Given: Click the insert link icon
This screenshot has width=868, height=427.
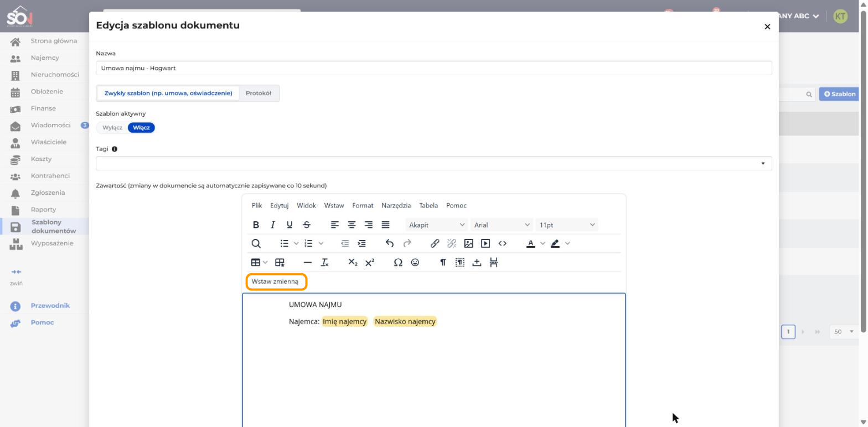Looking at the screenshot, I should coord(435,243).
